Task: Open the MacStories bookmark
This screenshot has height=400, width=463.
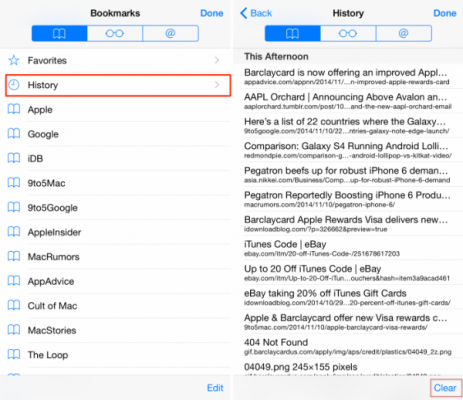Action: pos(116,330)
